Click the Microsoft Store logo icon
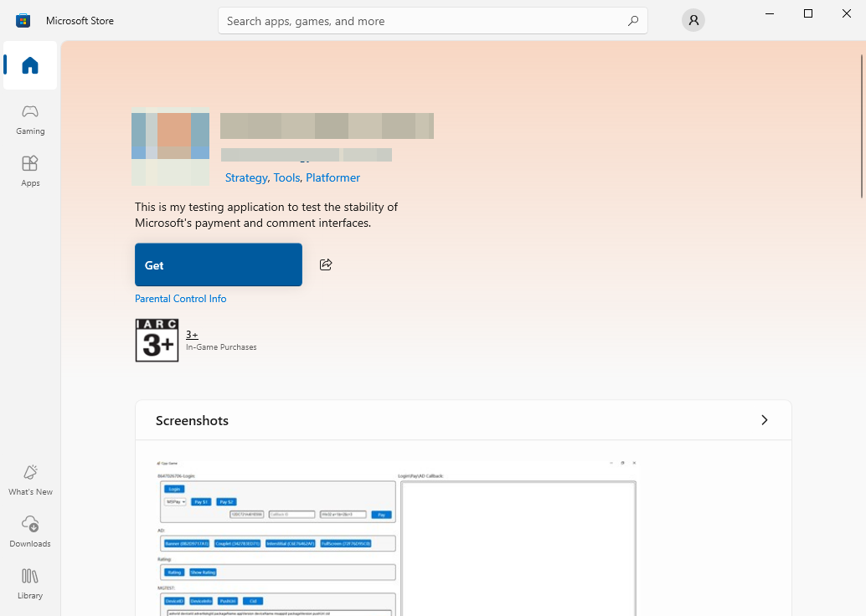 pyautogui.click(x=23, y=21)
